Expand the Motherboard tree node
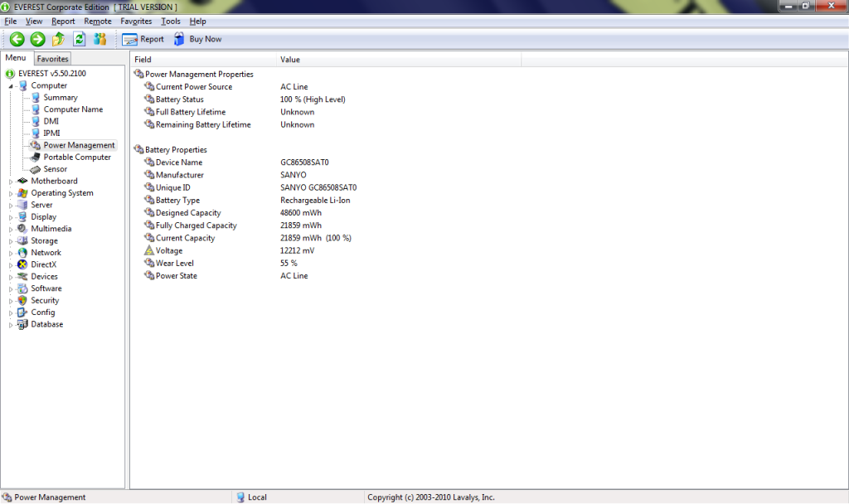Screen dimensions: 849x504 click(x=10, y=182)
